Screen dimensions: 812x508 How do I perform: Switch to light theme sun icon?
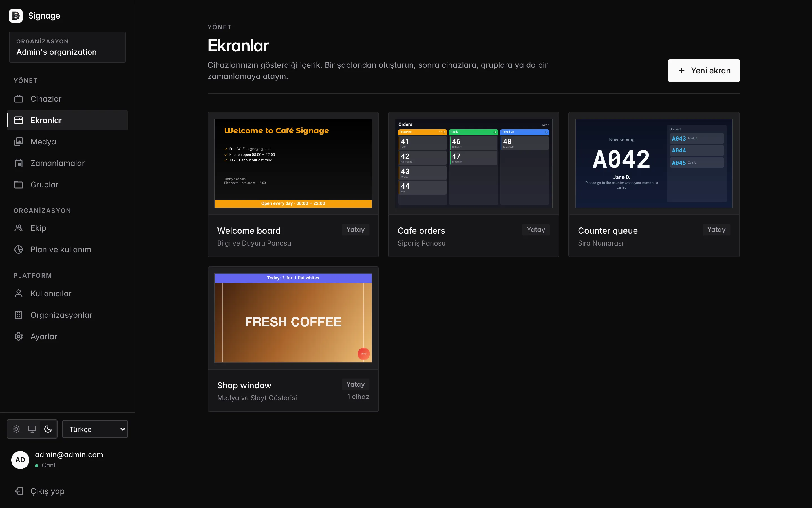pyautogui.click(x=16, y=429)
